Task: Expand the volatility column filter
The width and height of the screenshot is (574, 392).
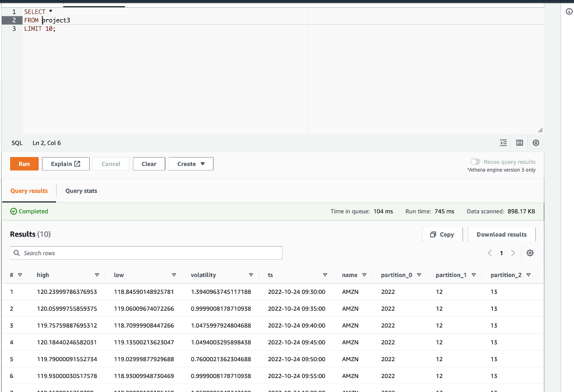Action: (250, 275)
